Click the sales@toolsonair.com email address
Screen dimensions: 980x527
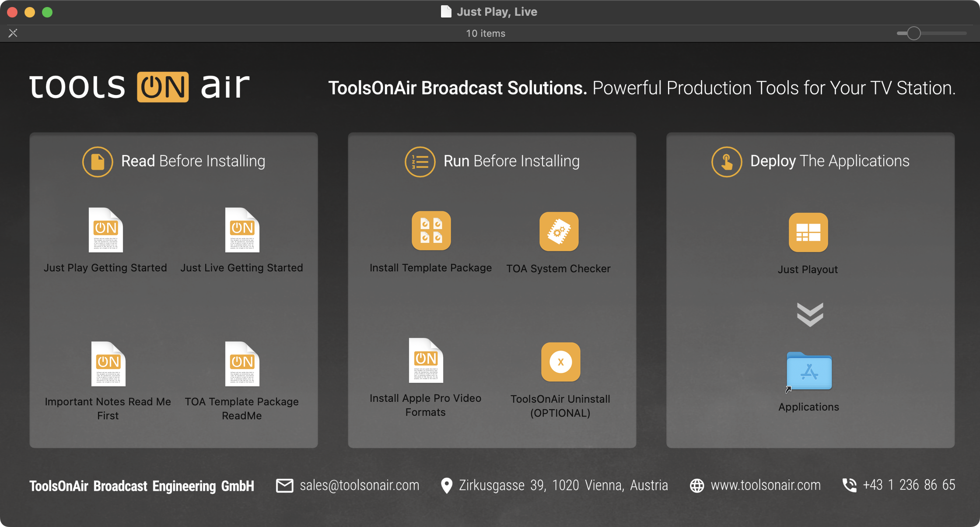click(360, 485)
